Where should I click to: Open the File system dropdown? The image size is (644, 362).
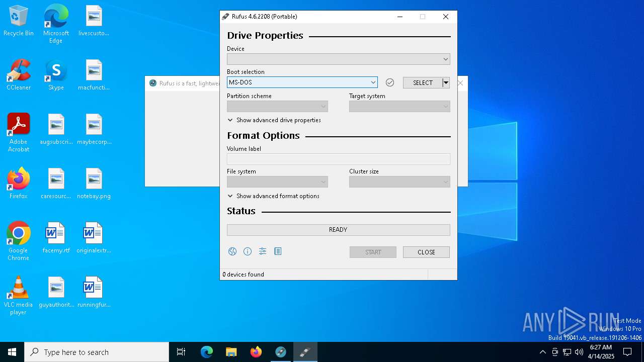[277, 182]
